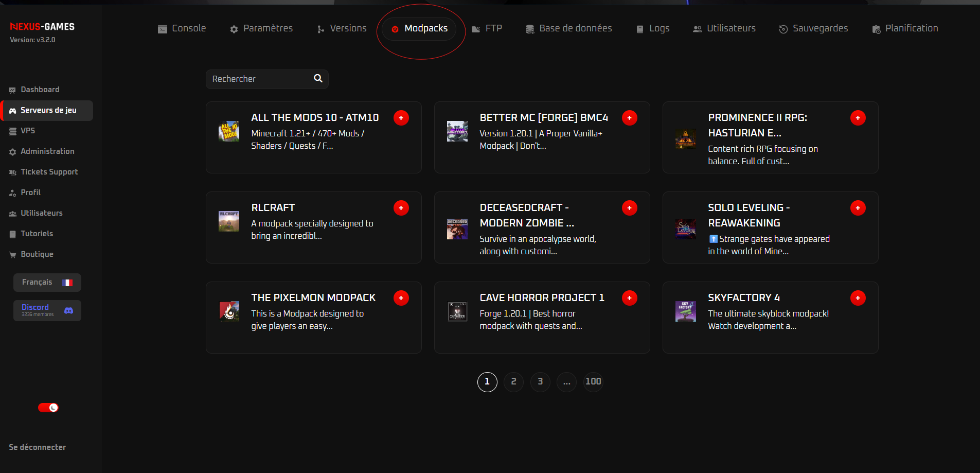Screen dimensions: 980x473
Task: Click the Cave Horror Project 1 title
Action: pos(542,297)
